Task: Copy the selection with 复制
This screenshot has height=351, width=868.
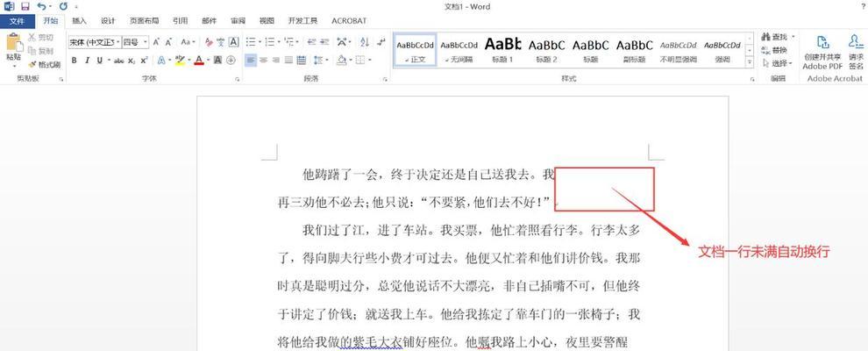Action: pos(40,51)
